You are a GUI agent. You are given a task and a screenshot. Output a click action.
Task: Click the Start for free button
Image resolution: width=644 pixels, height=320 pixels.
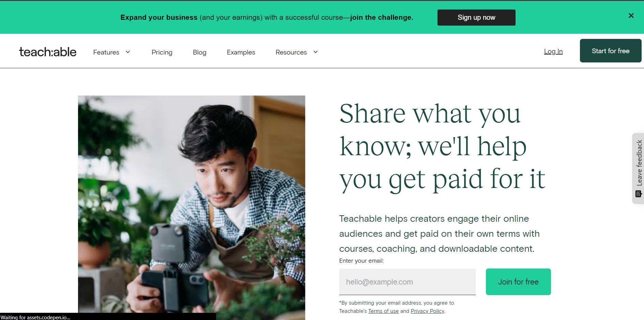(x=611, y=51)
